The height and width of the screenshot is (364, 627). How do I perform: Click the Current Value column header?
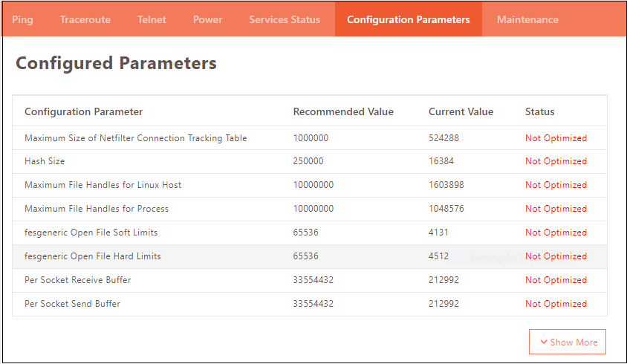tap(461, 111)
